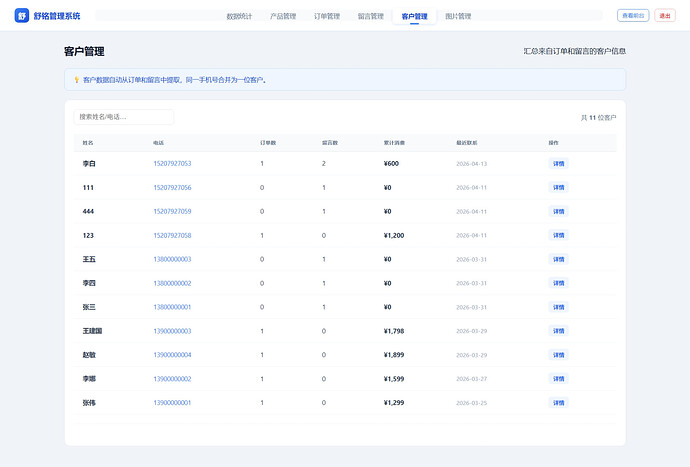Click the 舒格管理系统 logo icon
This screenshot has width=690, height=467.
click(x=22, y=16)
